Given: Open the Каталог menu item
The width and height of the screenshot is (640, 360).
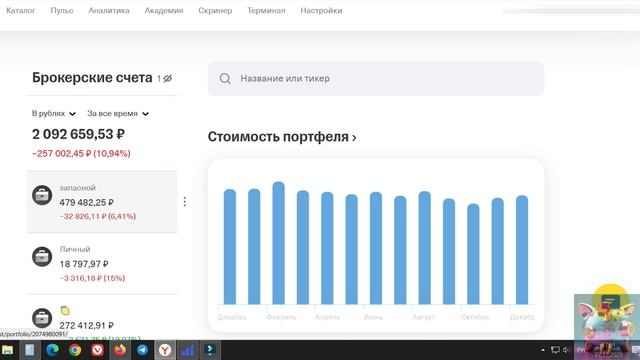Looking at the screenshot, I should point(21,11).
